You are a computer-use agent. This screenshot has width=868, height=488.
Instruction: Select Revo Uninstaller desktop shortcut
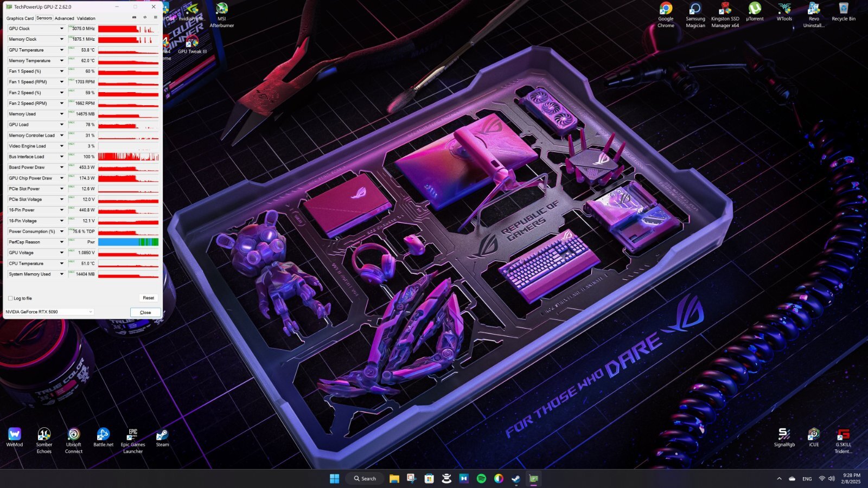coord(814,15)
